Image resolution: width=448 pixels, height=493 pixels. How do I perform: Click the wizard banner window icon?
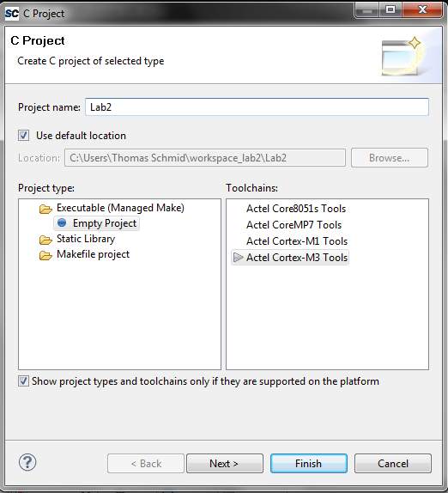401,57
